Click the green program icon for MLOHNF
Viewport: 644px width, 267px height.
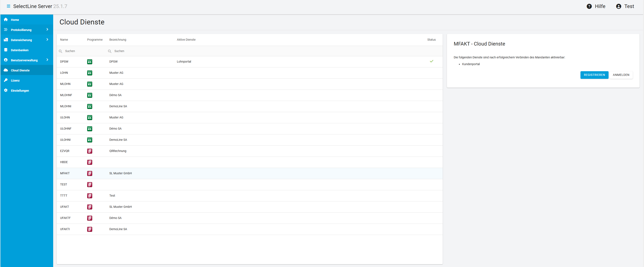click(x=89, y=95)
